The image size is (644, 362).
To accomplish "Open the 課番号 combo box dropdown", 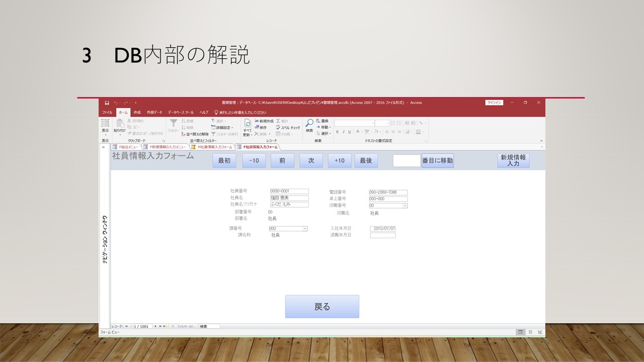I will pyautogui.click(x=304, y=229).
